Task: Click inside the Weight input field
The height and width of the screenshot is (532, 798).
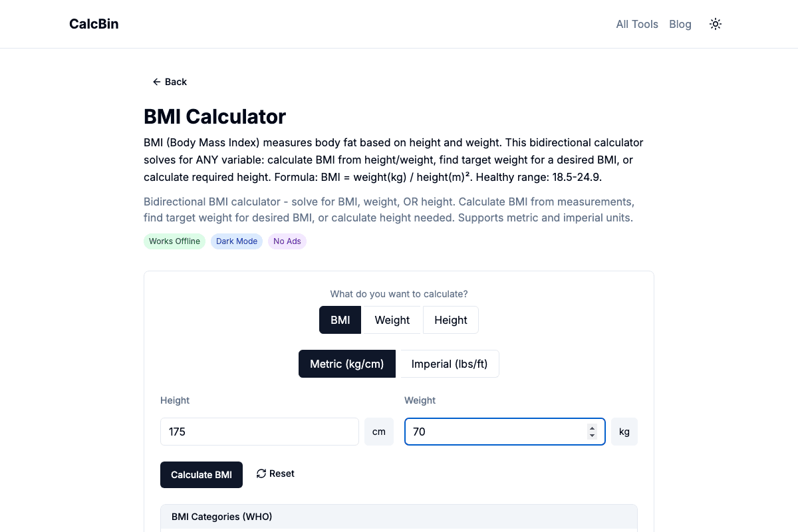Action: pos(499,432)
